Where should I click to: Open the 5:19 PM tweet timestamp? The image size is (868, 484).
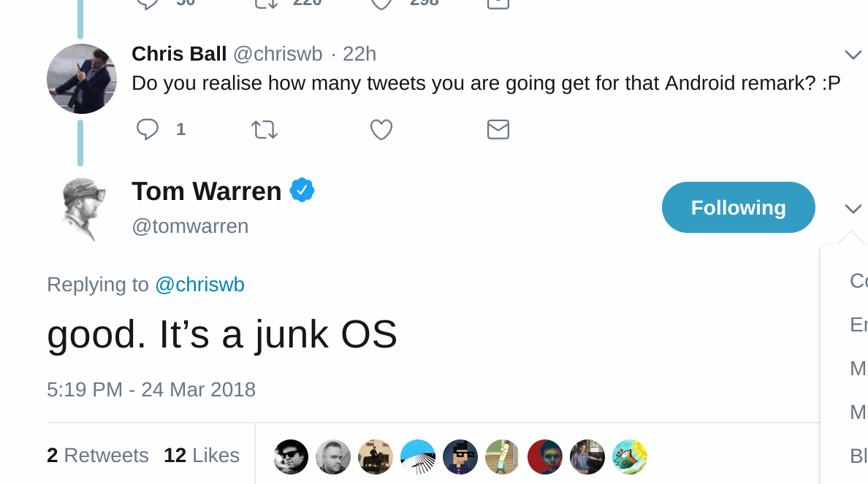[151, 389]
